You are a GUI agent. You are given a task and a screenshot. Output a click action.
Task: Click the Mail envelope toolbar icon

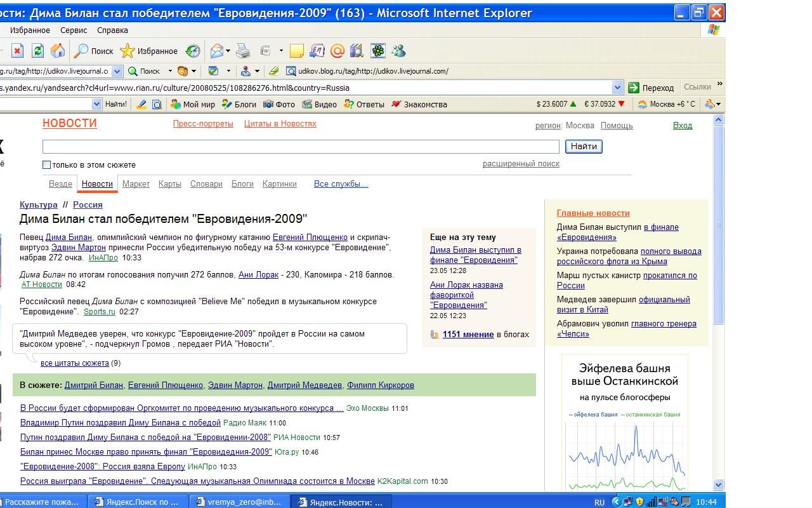pos(217,51)
